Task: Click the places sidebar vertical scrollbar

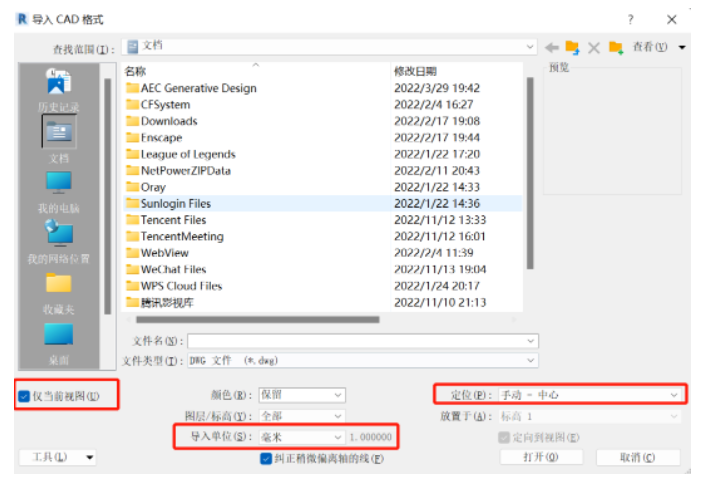Action: coord(107,196)
